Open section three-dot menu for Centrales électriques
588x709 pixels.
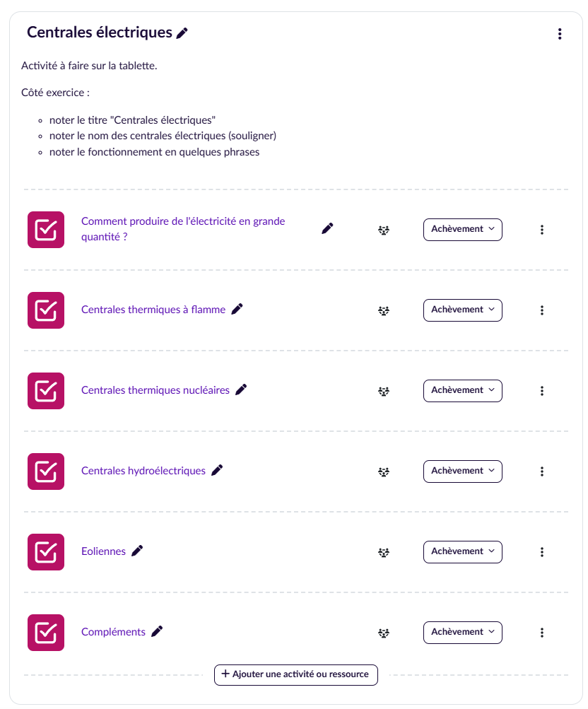560,34
